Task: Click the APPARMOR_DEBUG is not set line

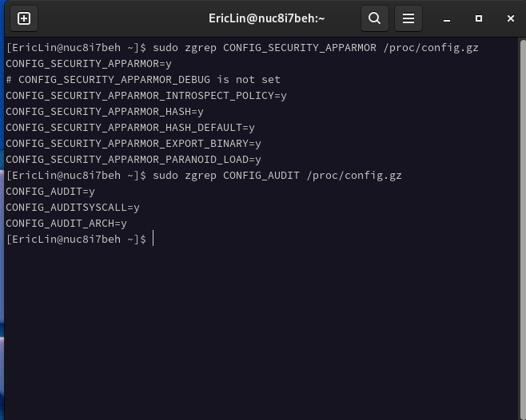Action: 143,80
